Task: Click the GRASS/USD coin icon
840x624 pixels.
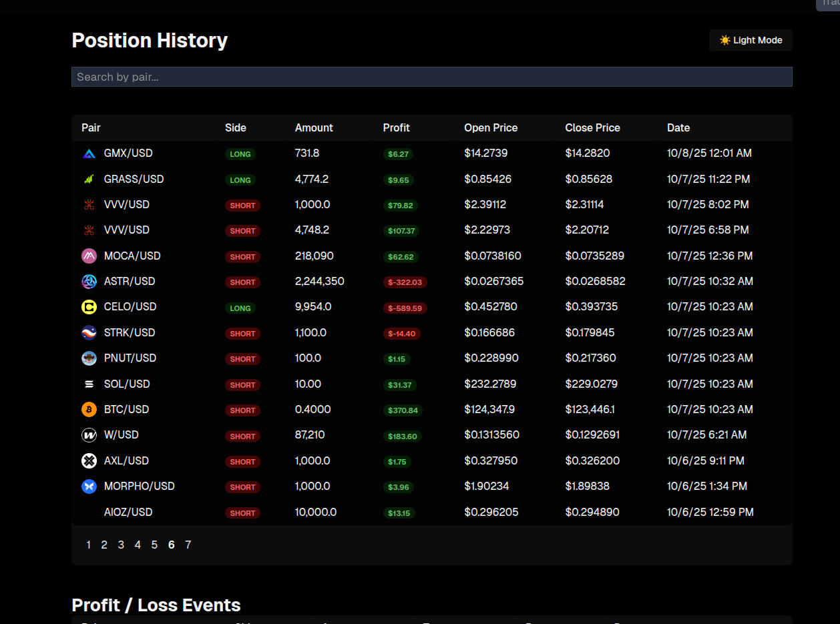Action: pyautogui.click(x=89, y=179)
